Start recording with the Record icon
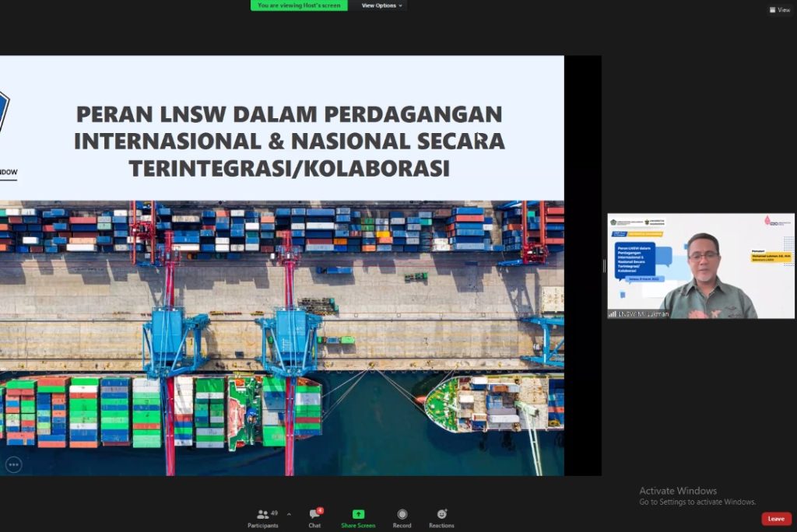The width and height of the screenshot is (797, 532). pyautogui.click(x=402, y=513)
